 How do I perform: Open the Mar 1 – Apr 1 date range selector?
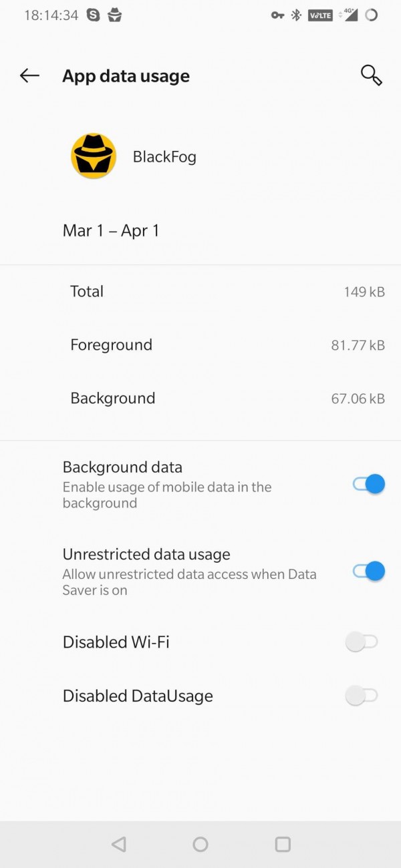click(x=110, y=230)
